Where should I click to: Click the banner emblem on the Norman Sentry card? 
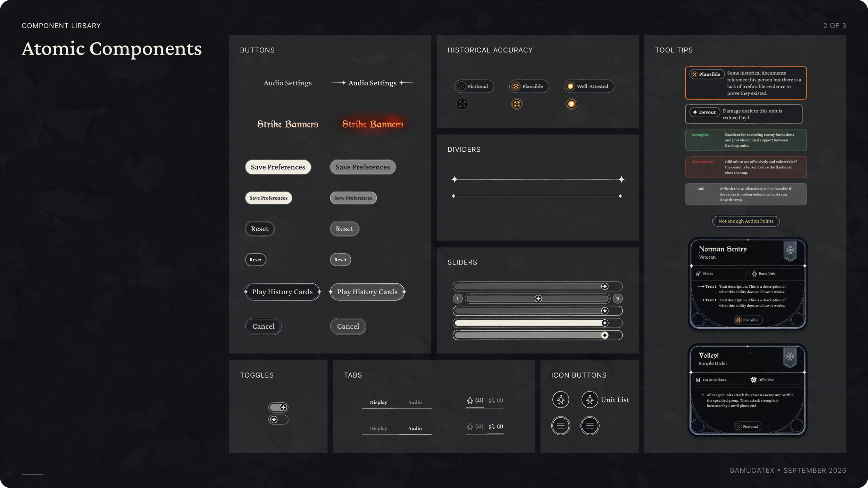click(791, 250)
